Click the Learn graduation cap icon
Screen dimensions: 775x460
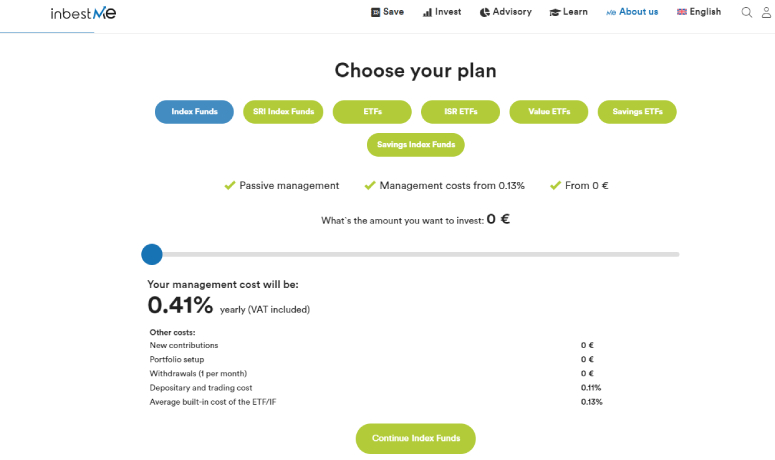point(555,12)
